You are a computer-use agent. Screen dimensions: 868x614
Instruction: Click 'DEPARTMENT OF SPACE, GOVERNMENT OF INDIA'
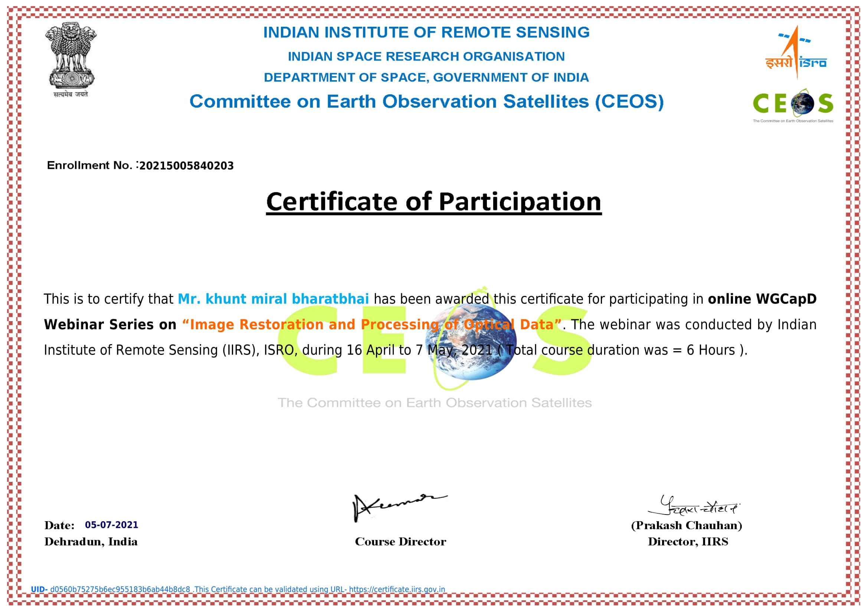426,78
